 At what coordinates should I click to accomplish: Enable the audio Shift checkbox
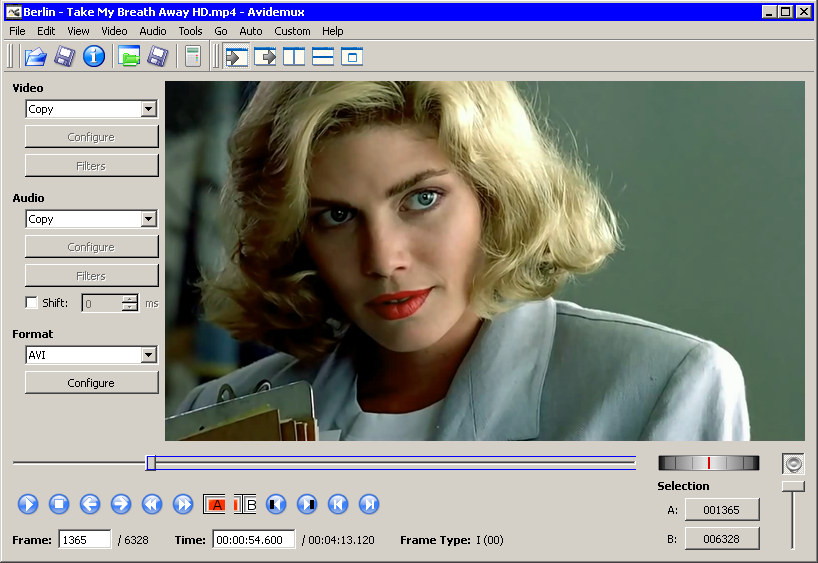(x=31, y=303)
